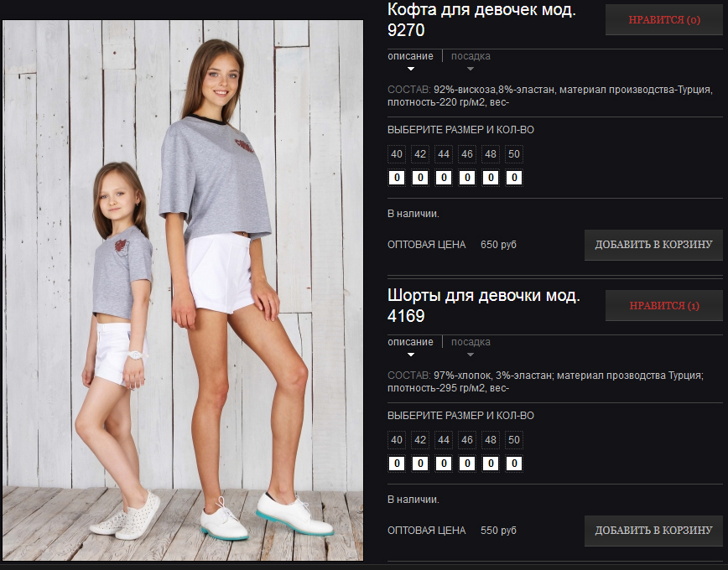
Task: Click quantity field under size 42 for Кофта
Action: coord(420,178)
